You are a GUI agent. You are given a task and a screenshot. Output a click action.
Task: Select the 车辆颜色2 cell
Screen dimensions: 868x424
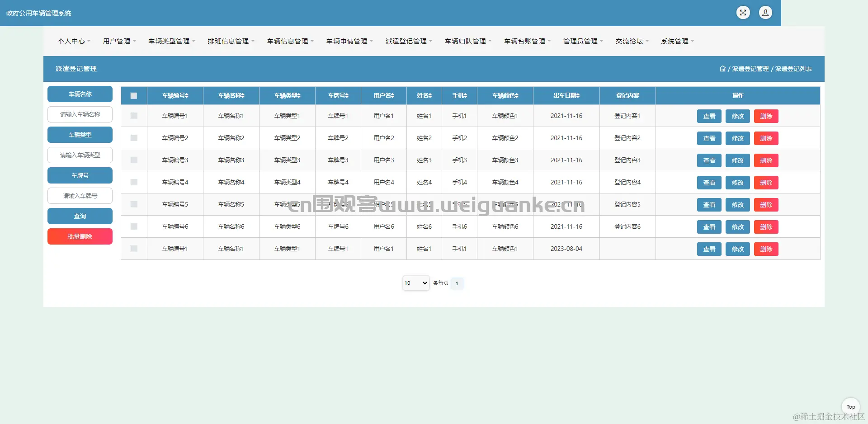tap(505, 138)
